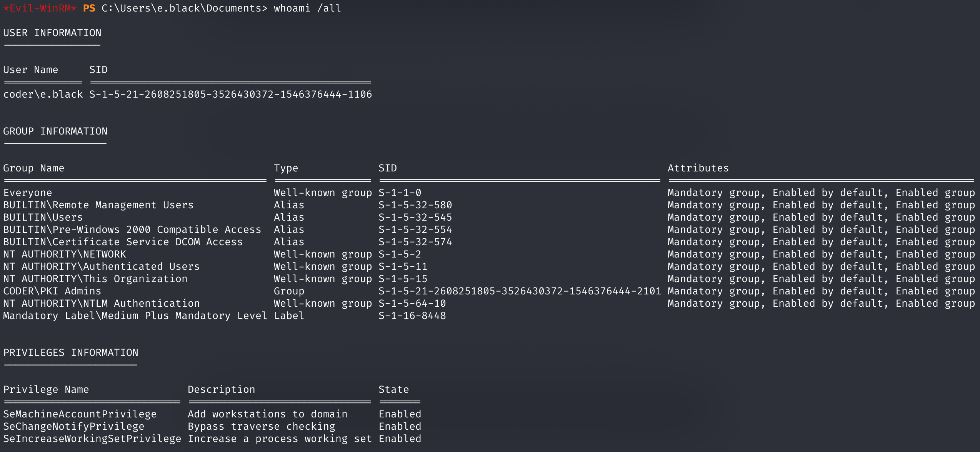
Task: Click the NT AUTHORITY\NTLM Authentication row
Action: point(489,303)
